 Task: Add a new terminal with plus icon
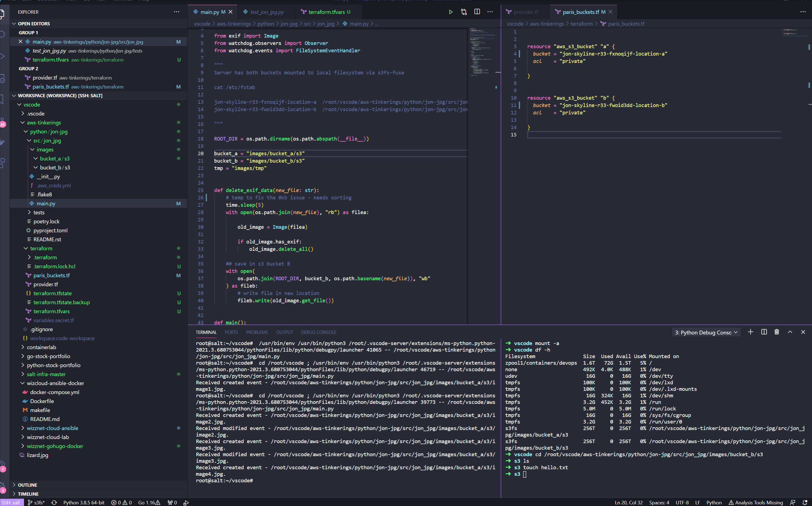750,332
